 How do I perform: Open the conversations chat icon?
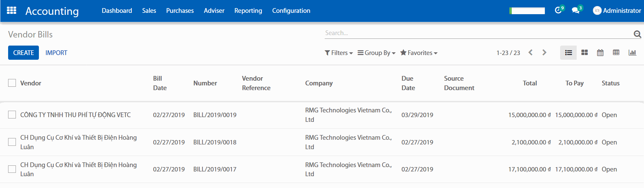575,10
